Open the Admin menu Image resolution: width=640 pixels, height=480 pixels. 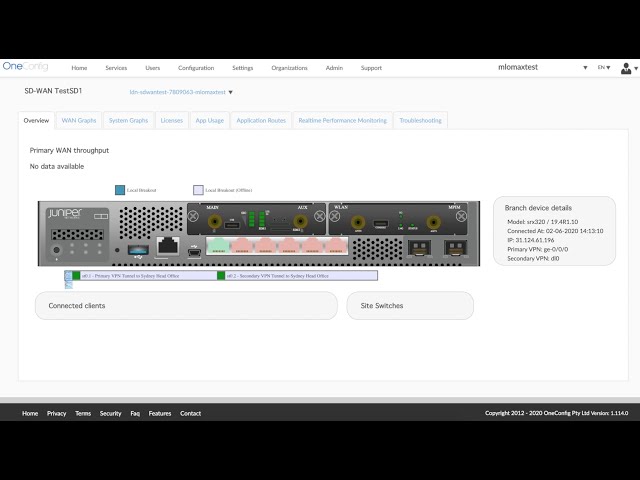334,68
